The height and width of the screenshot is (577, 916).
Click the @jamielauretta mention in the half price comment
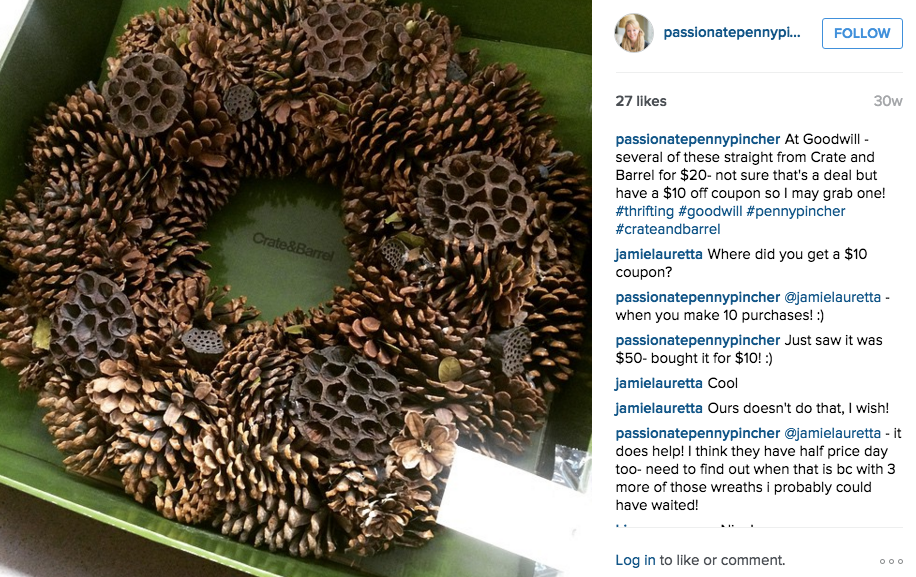832,433
